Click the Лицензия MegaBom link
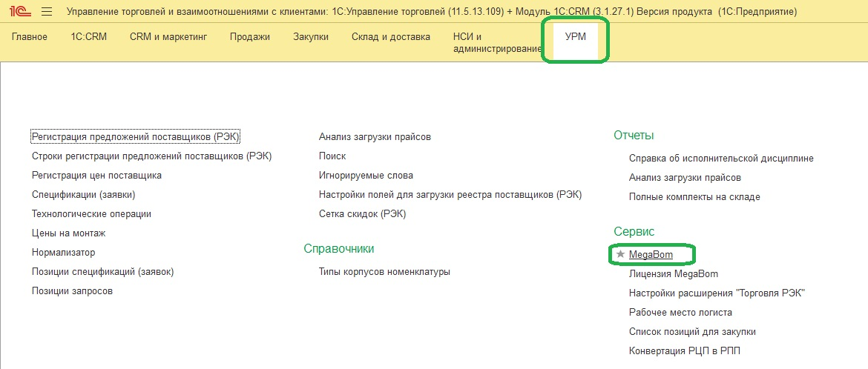The image size is (868, 369). 673,273
